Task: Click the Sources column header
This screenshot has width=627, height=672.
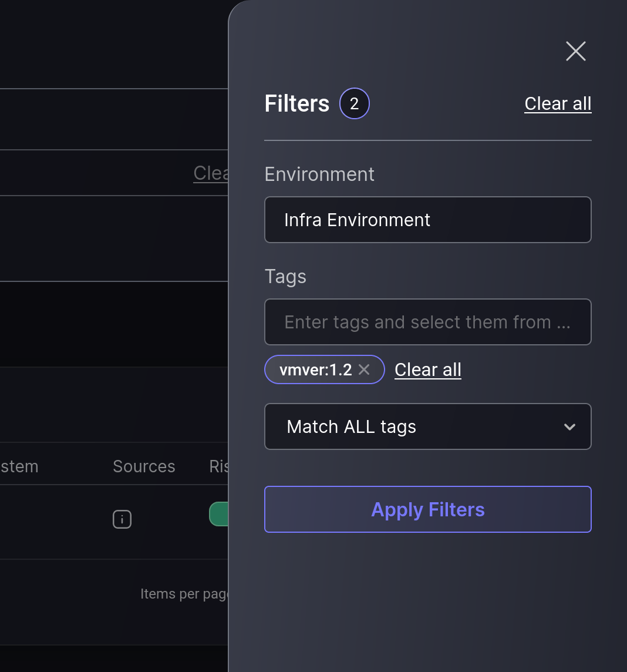Action: point(144,466)
